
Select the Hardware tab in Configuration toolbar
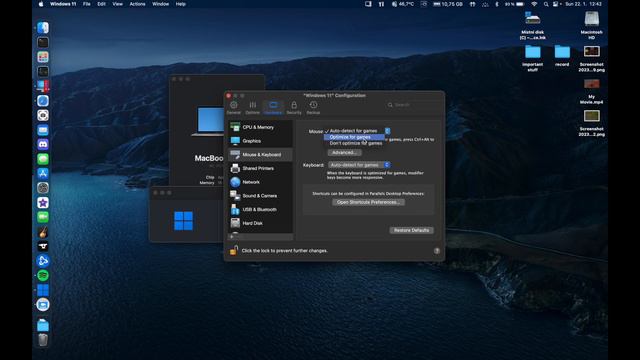[273, 108]
